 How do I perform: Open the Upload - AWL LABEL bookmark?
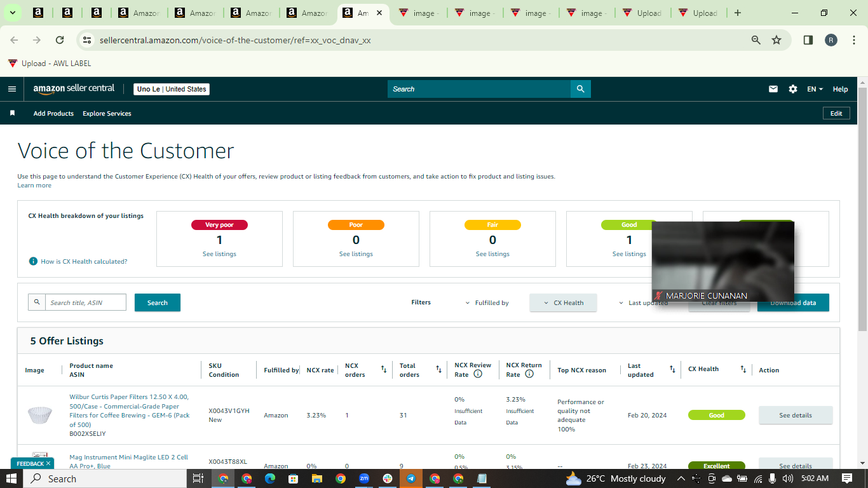click(x=50, y=63)
